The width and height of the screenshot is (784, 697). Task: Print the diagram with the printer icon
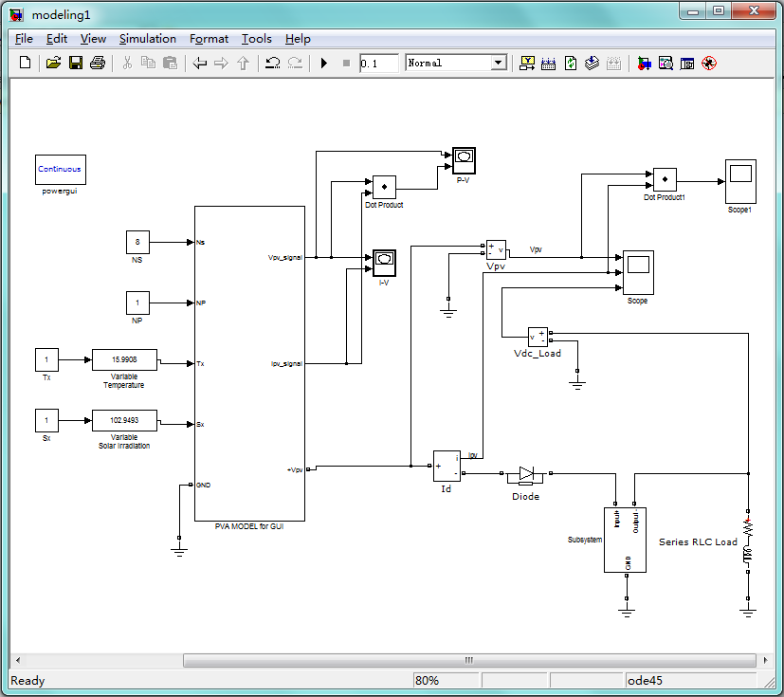[x=99, y=63]
